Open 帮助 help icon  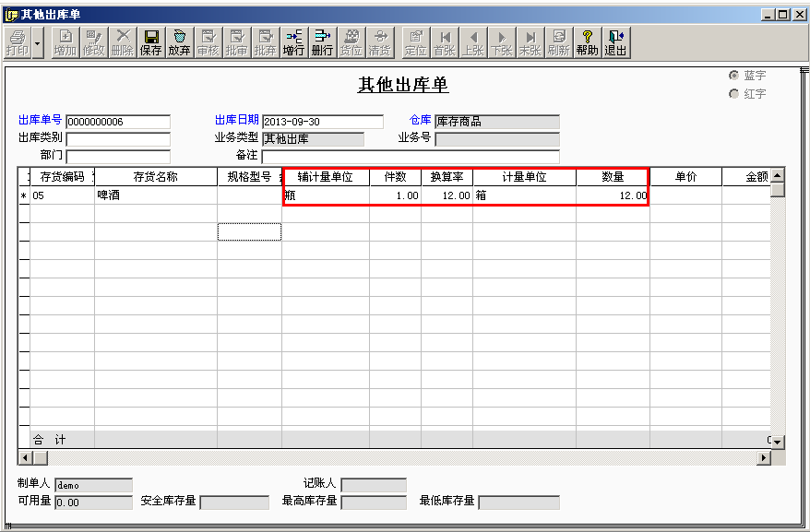tap(588, 42)
